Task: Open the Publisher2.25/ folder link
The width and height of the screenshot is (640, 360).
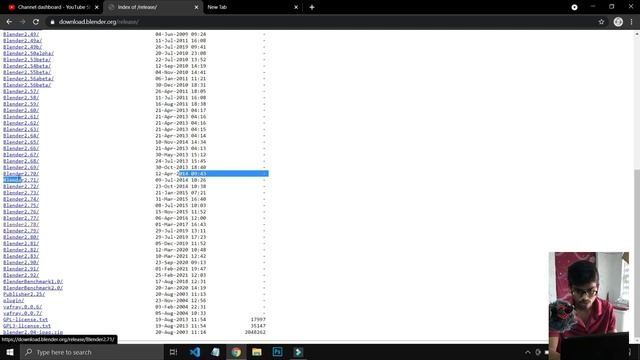Action: coord(24,294)
